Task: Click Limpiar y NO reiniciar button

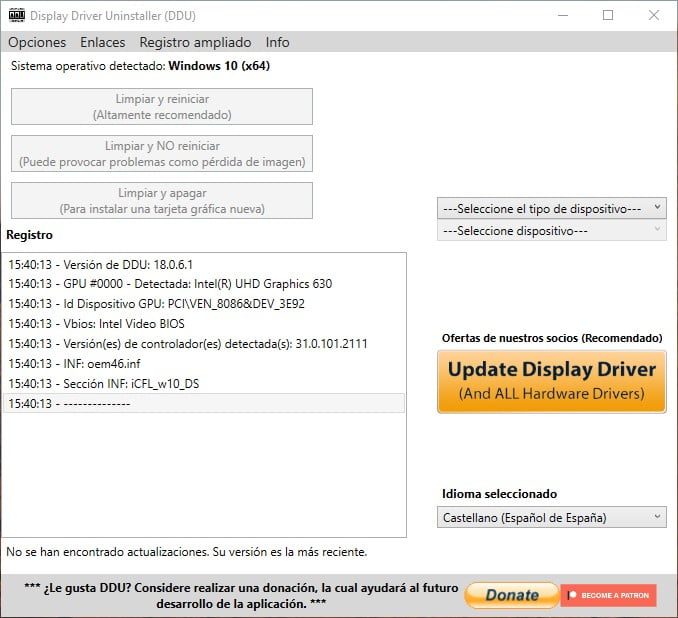Action: (162, 154)
